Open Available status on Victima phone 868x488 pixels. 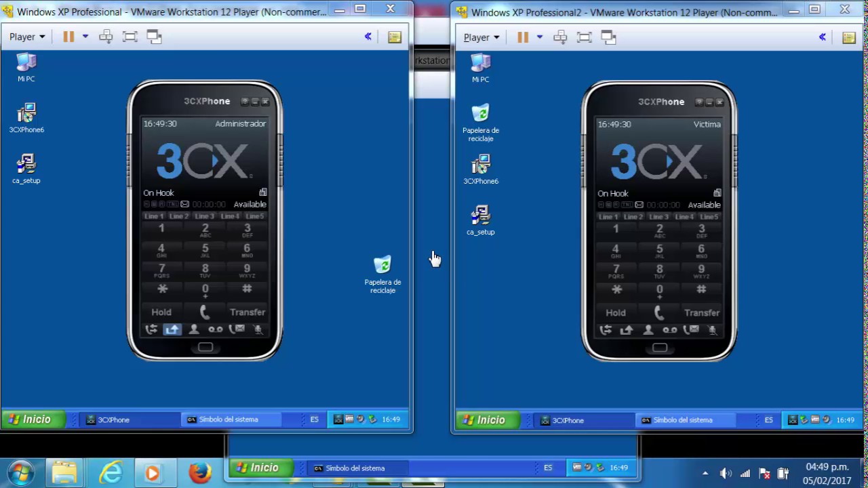704,205
